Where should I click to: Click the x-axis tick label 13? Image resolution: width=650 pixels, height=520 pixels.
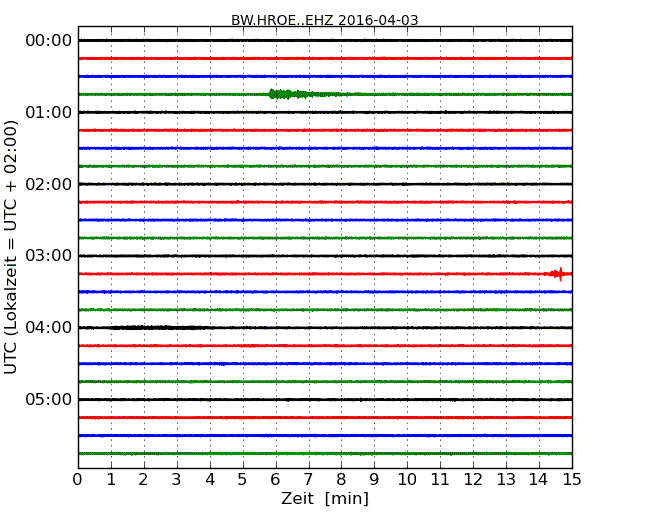506,480
